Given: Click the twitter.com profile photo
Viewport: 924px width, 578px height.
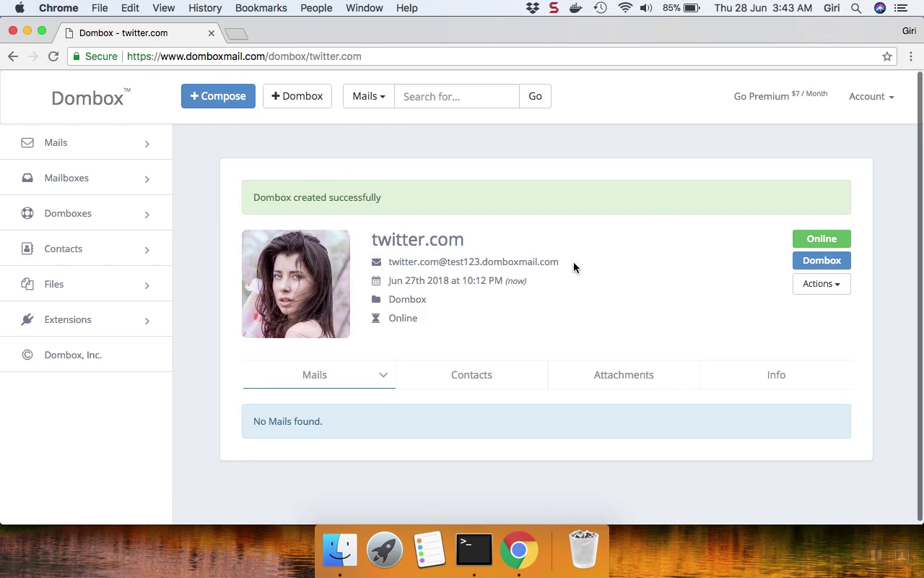Looking at the screenshot, I should (x=296, y=284).
